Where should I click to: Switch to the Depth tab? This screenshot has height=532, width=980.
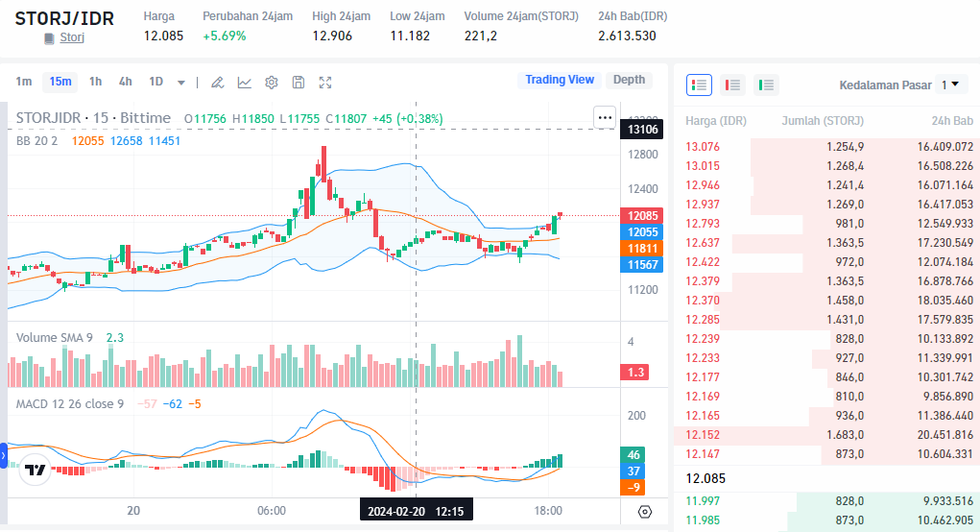(x=629, y=80)
